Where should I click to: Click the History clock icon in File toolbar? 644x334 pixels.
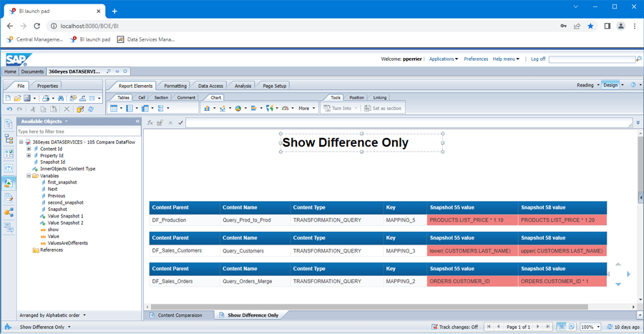(73, 99)
